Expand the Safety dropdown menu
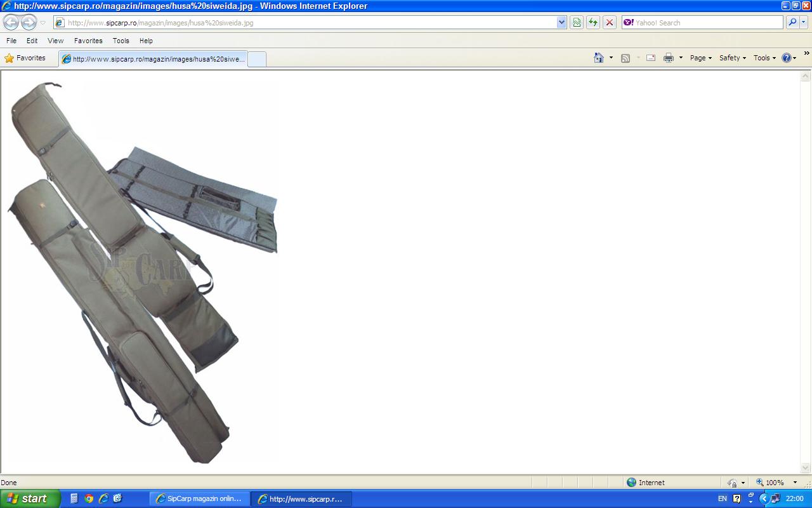Screen dimensions: 812x508 [733, 58]
